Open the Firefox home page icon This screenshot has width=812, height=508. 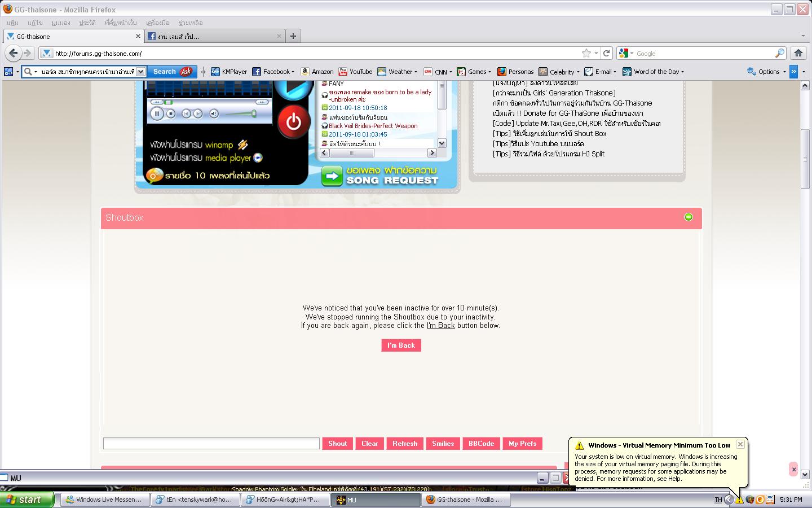coord(798,53)
